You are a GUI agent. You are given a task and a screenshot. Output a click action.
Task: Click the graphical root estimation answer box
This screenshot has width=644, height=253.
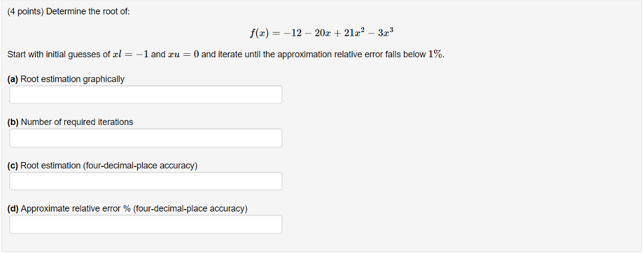[146, 94]
